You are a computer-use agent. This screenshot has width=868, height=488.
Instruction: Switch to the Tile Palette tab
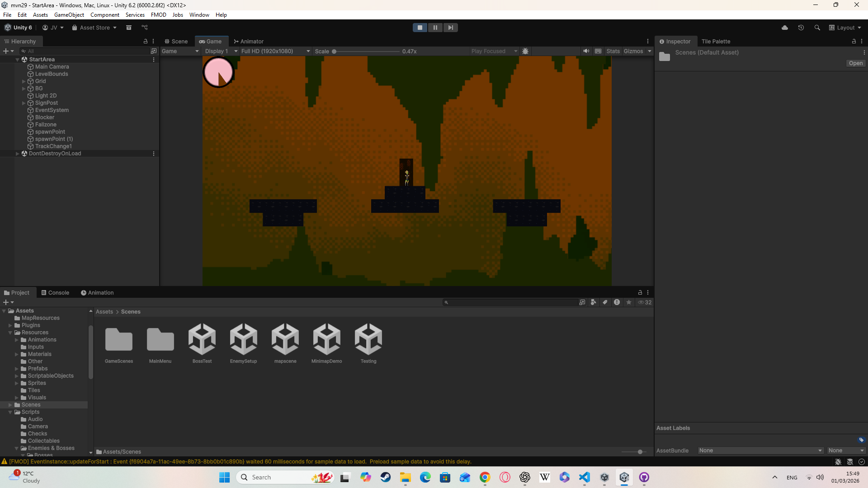tap(716, 41)
